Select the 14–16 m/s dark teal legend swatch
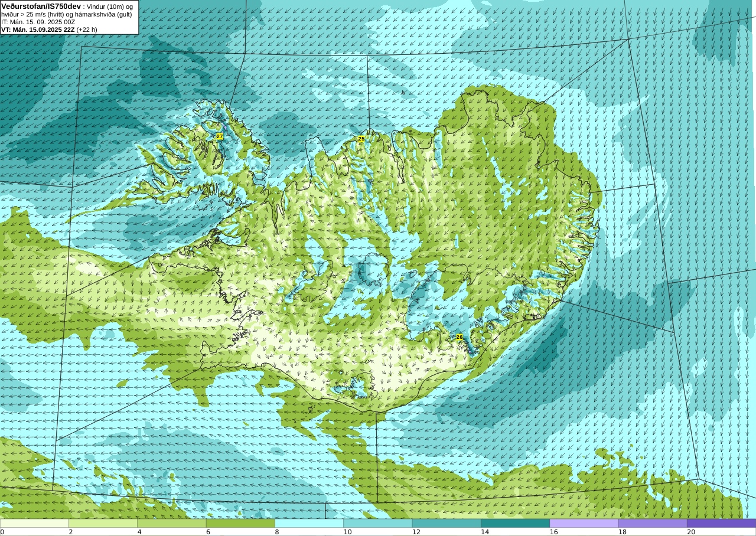This screenshot has width=756, height=536. click(515, 523)
